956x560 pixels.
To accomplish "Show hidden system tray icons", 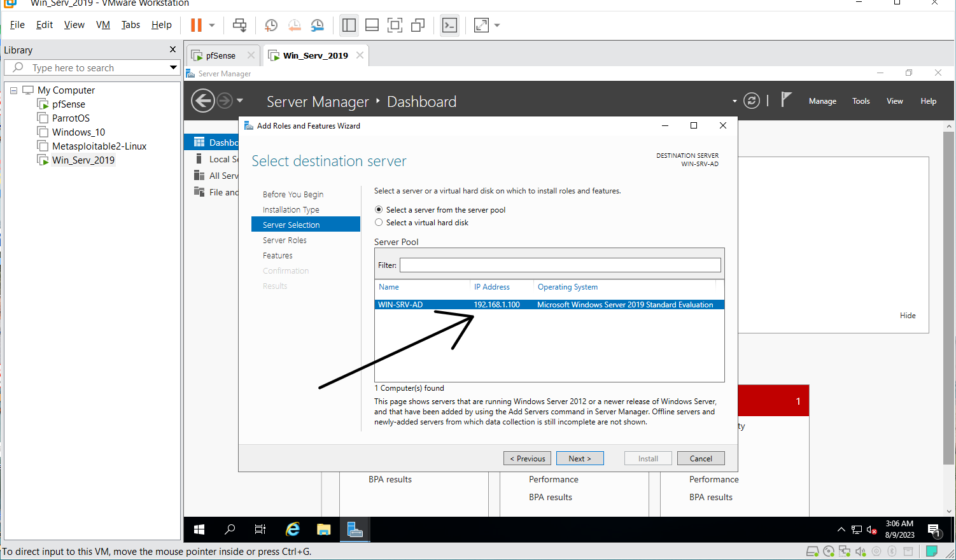I will [841, 529].
